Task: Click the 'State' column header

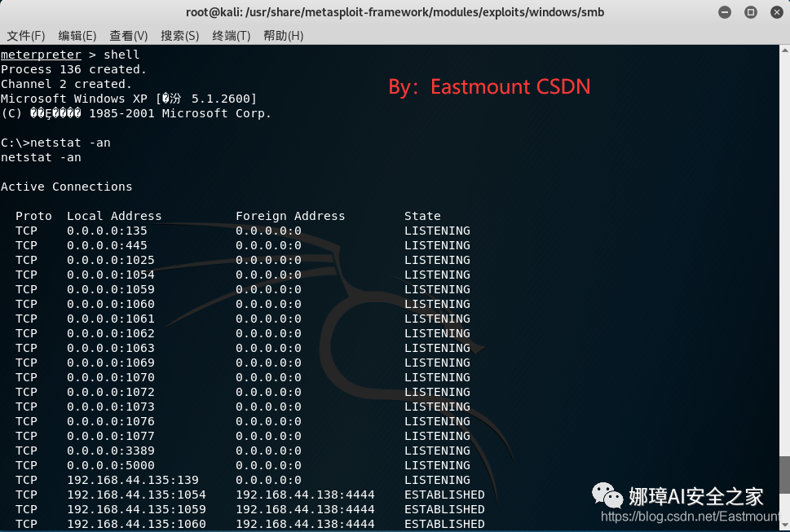Action: pos(422,216)
